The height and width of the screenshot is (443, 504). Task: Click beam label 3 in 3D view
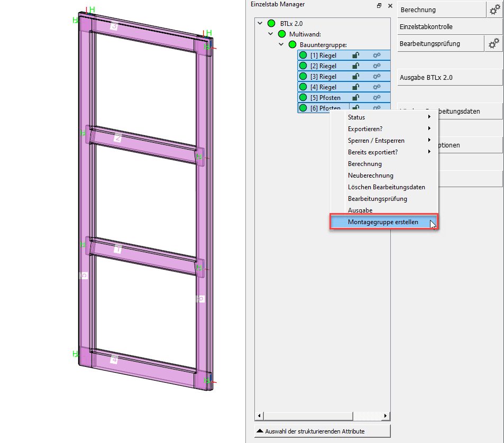coord(114,26)
